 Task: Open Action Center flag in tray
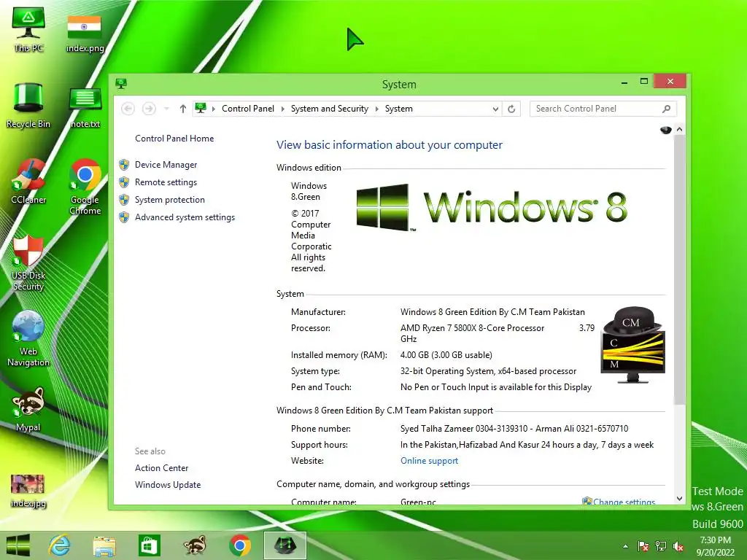(x=643, y=545)
